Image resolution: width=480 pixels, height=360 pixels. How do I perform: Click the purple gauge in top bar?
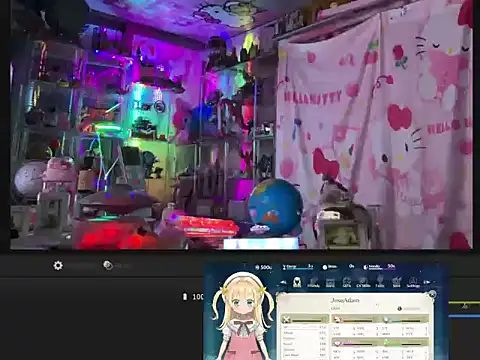[x=379, y=267]
